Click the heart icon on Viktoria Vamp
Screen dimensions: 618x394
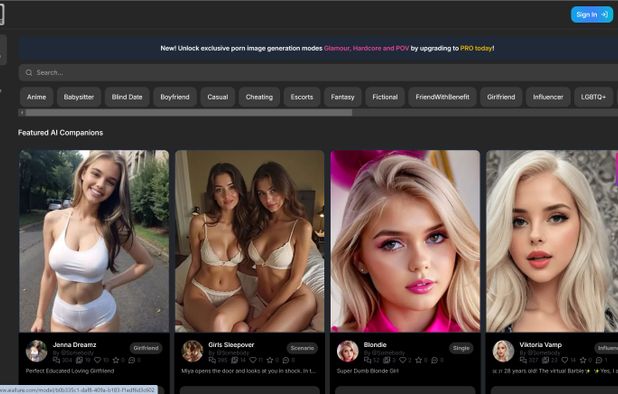pos(564,360)
